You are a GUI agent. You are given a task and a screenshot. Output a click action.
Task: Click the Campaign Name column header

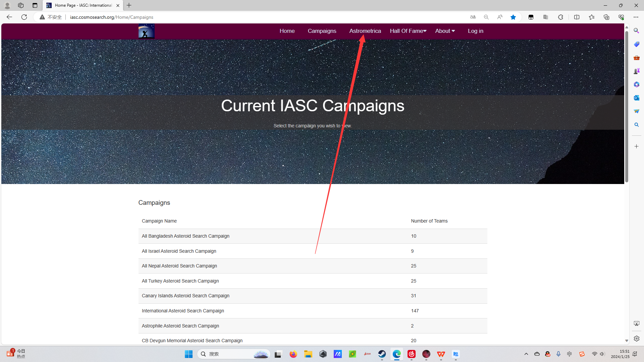pyautogui.click(x=159, y=221)
